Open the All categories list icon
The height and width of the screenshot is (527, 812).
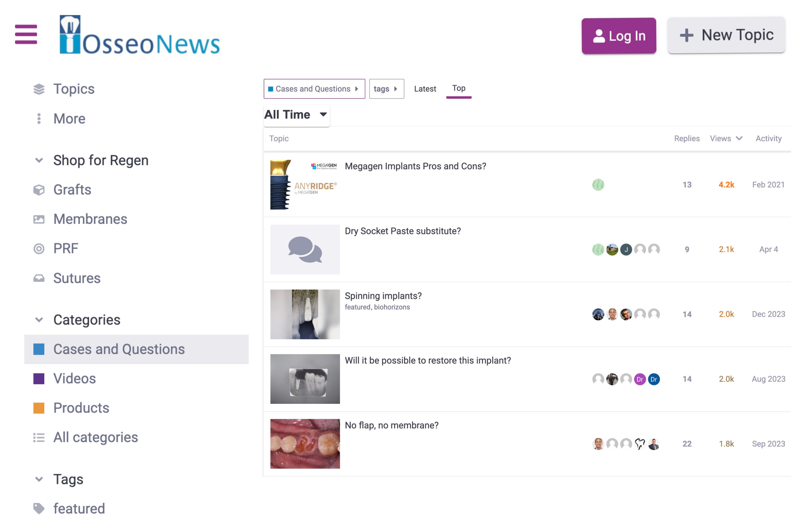coord(39,437)
